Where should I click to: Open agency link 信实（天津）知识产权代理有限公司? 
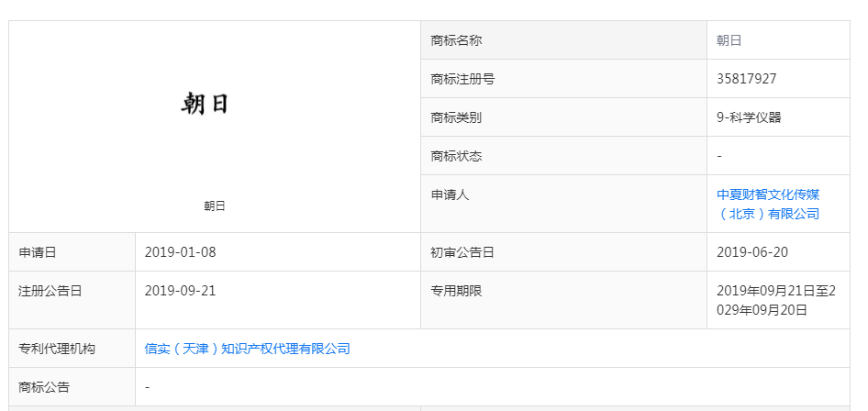point(248,349)
